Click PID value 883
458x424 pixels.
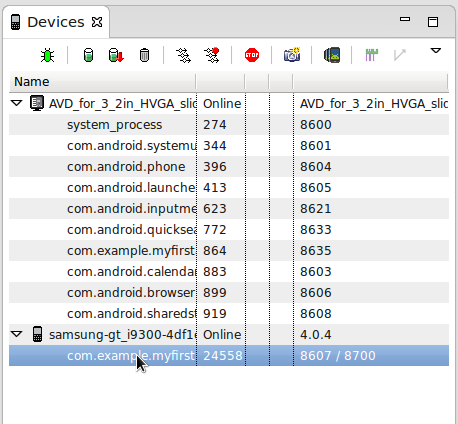point(215,272)
